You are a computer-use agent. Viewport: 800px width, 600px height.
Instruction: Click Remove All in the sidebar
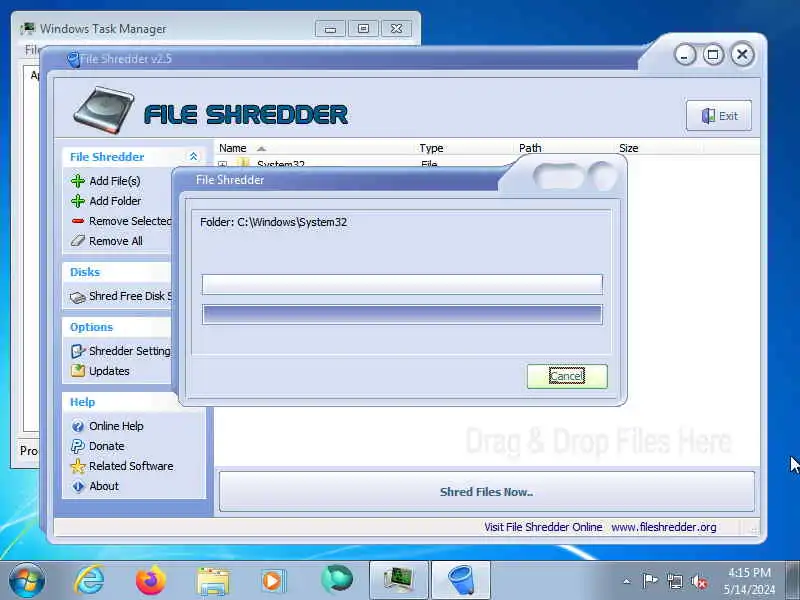coord(116,241)
